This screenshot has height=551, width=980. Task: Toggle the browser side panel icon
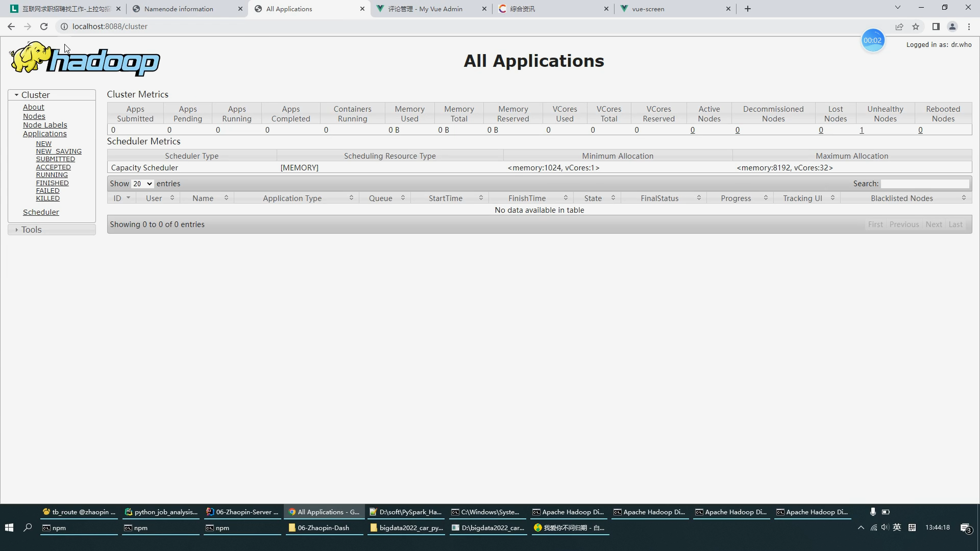coord(936,27)
